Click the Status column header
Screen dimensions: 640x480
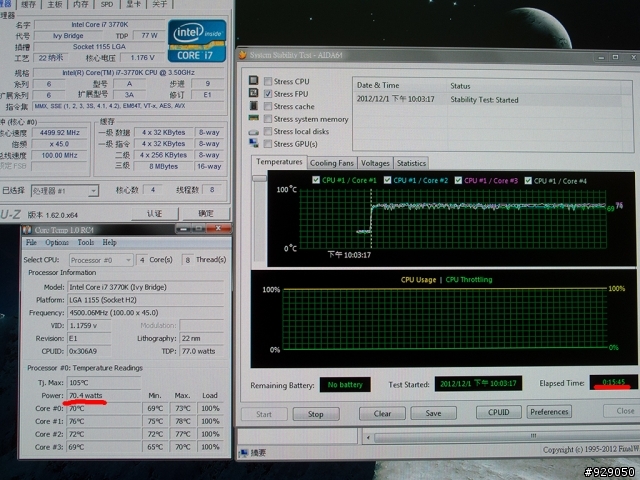click(534, 86)
